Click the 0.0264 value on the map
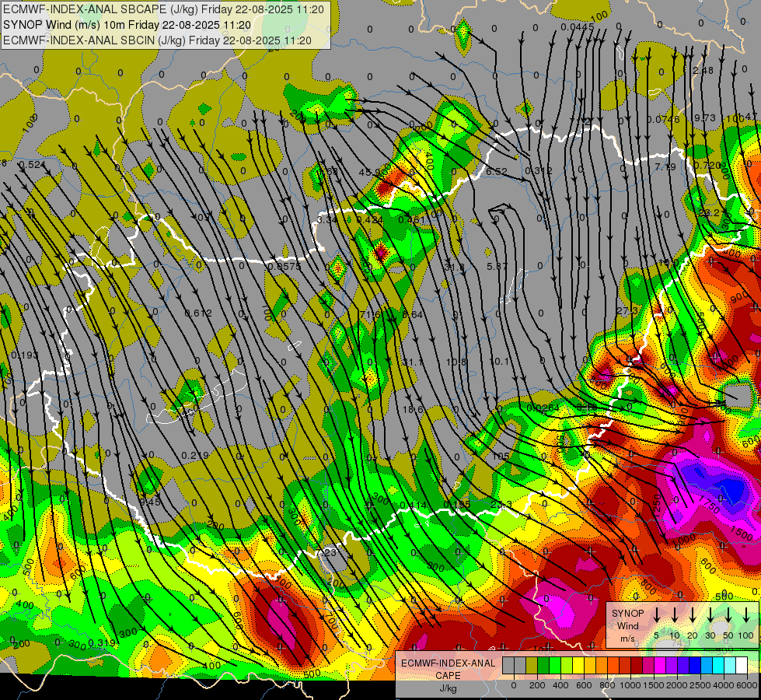761x700 pixels. pos(543,408)
